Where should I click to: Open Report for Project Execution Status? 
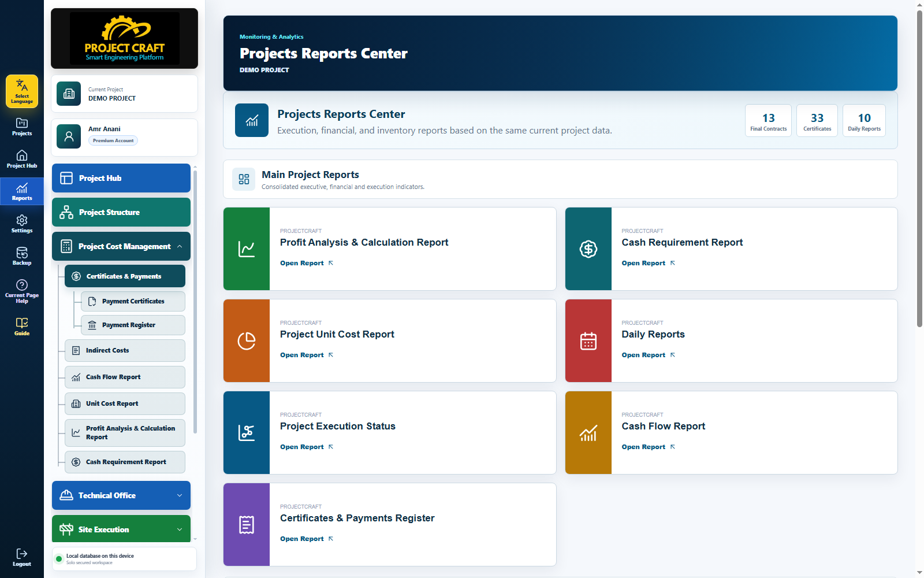pyautogui.click(x=307, y=447)
